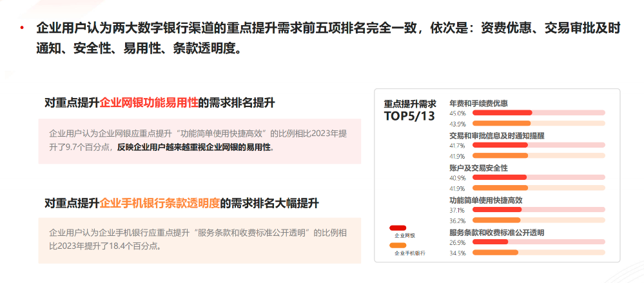
Task: Click the 年费和手续费优惠 category label
Action: click(x=478, y=103)
